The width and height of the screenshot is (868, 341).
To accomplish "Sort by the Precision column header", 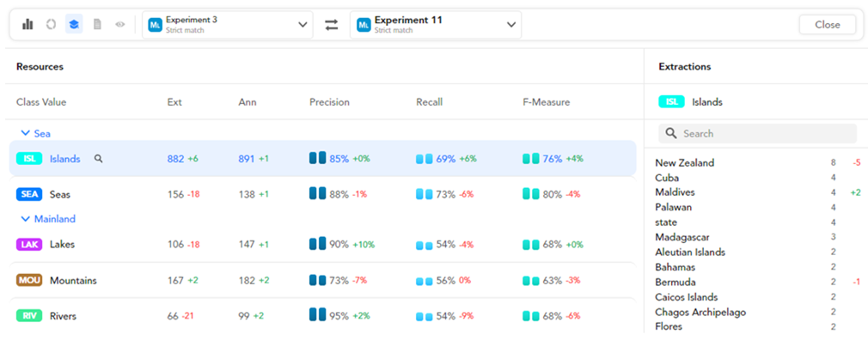I will (329, 102).
